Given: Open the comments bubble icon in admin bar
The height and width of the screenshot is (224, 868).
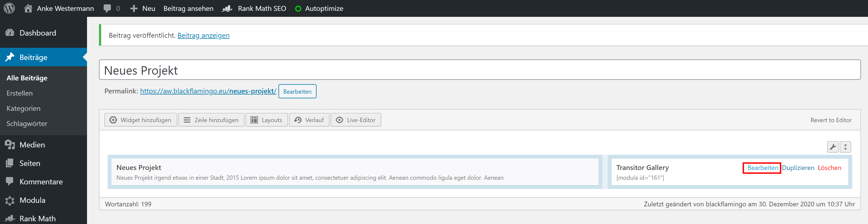Looking at the screenshot, I should (107, 8).
